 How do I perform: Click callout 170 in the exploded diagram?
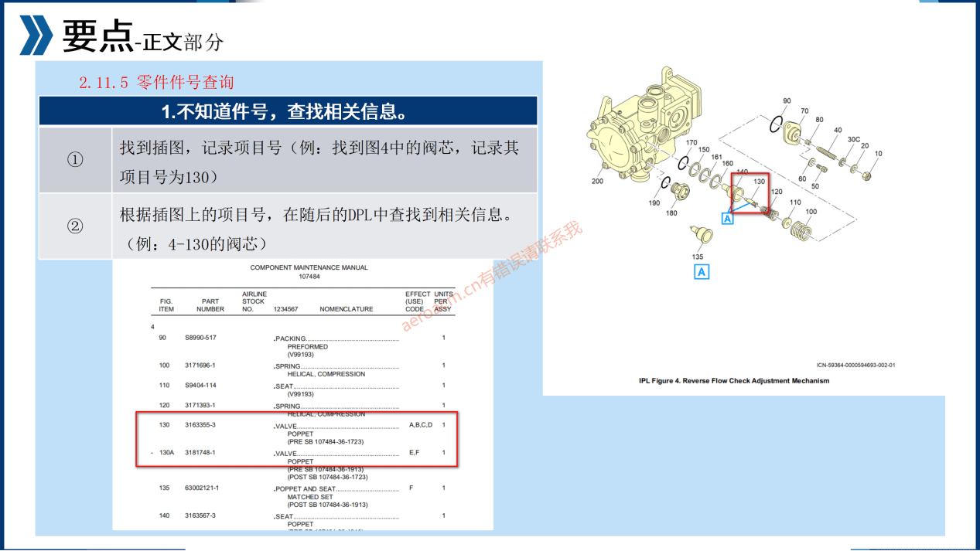click(691, 143)
